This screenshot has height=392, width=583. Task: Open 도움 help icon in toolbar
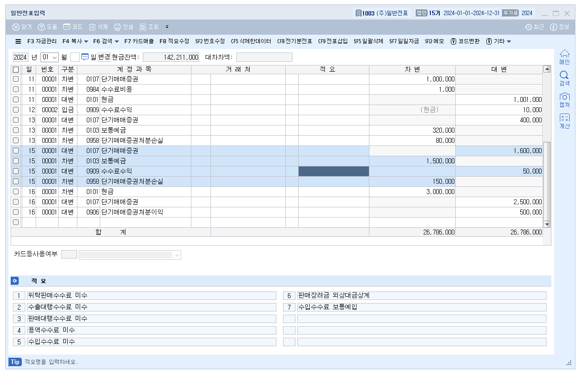click(42, 27)
